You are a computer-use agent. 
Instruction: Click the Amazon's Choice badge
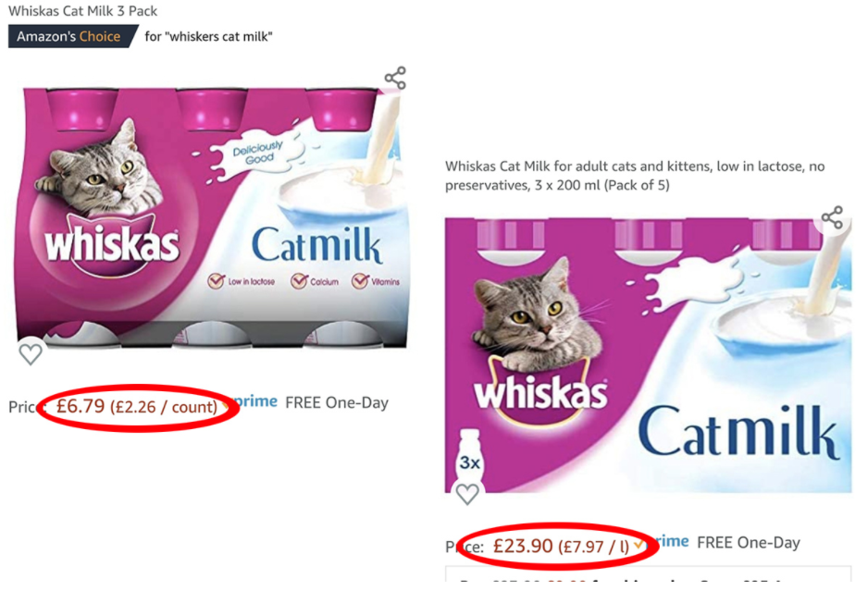(71, 36)
